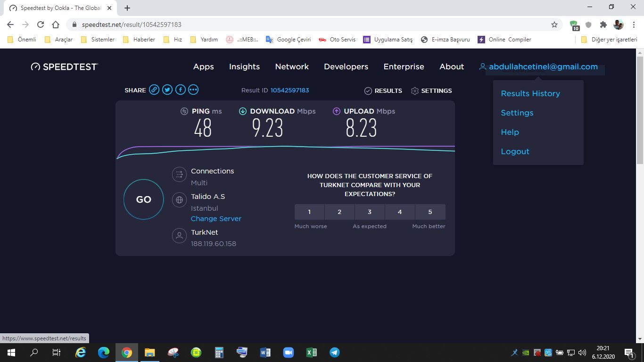Viewport: 644px width, 362px height.
Task: Open the Chrome extensions puzzle icon
Action: (x=603, y=25)
